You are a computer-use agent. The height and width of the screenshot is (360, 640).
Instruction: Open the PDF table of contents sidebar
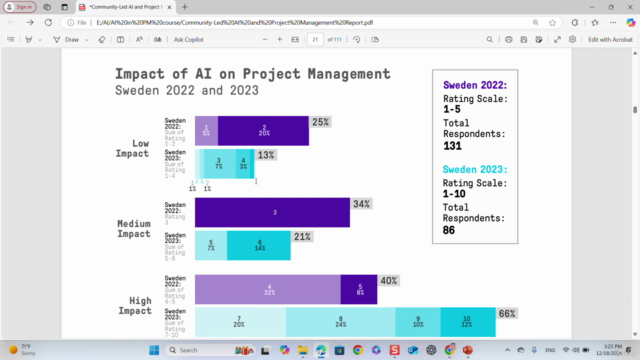[11, 40]
